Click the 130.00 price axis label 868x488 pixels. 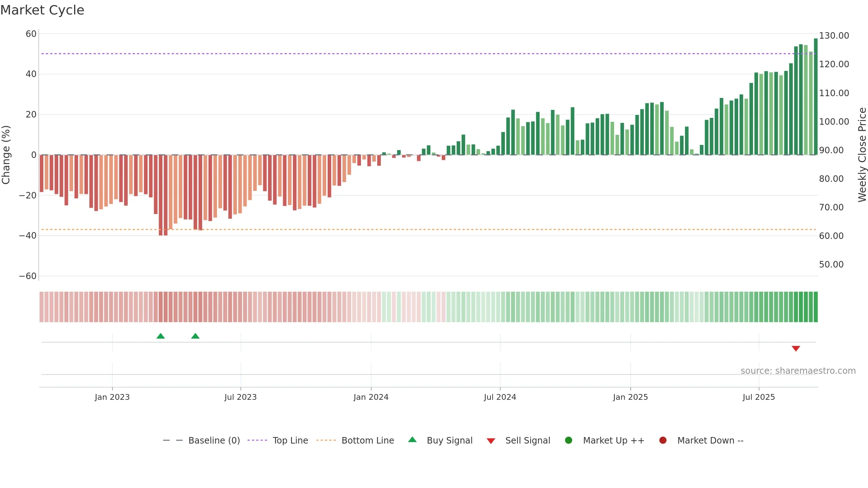[834, 36]
